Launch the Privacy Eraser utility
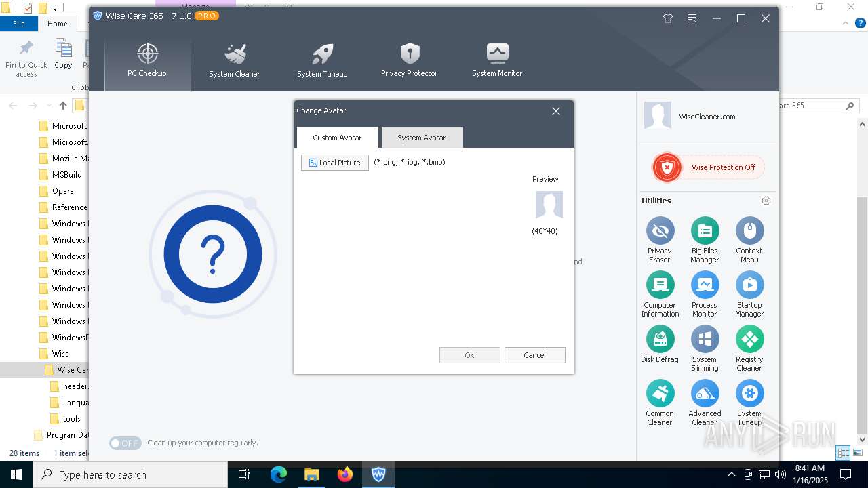Screen dimensions: 868x488 pyautogui.click(x=660, y=240)
